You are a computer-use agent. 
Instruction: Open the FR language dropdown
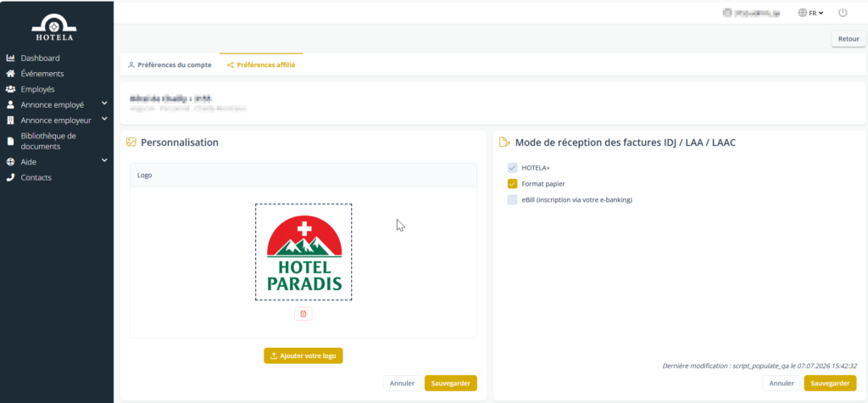pos(816,13)
